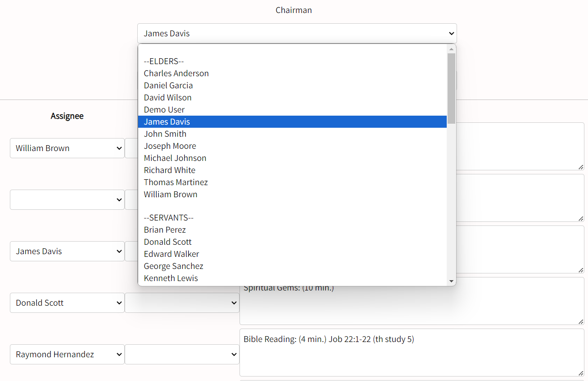Open the Raymond Hernandez assignee dropdown
Image resolution: width=588 pixels, height=381 pixels.
(67, 355)
